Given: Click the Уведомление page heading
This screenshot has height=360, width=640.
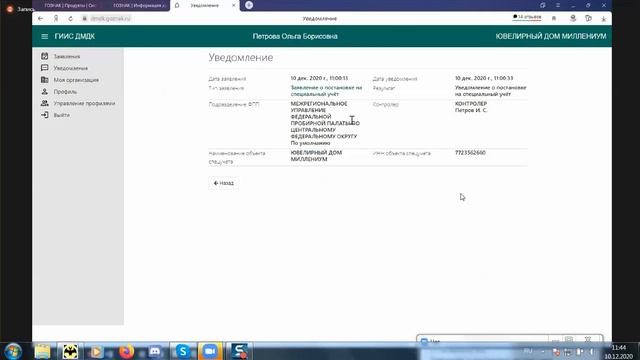Looking at the screenshot, I should 241,58.
